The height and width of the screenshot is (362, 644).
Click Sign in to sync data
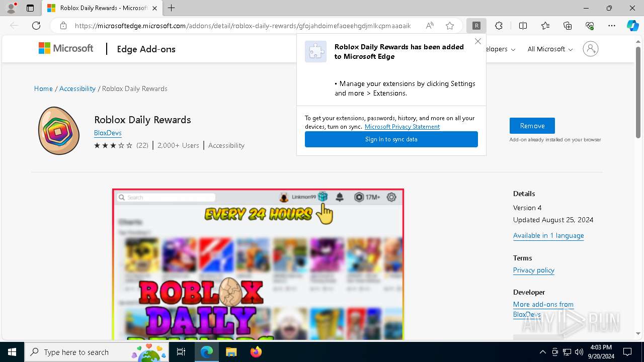tap(391, 139)
